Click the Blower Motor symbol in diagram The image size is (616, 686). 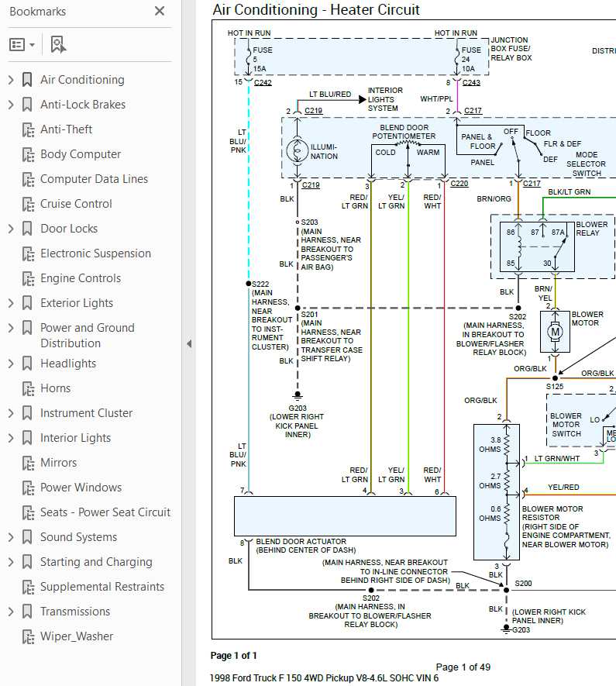point(555,332)
